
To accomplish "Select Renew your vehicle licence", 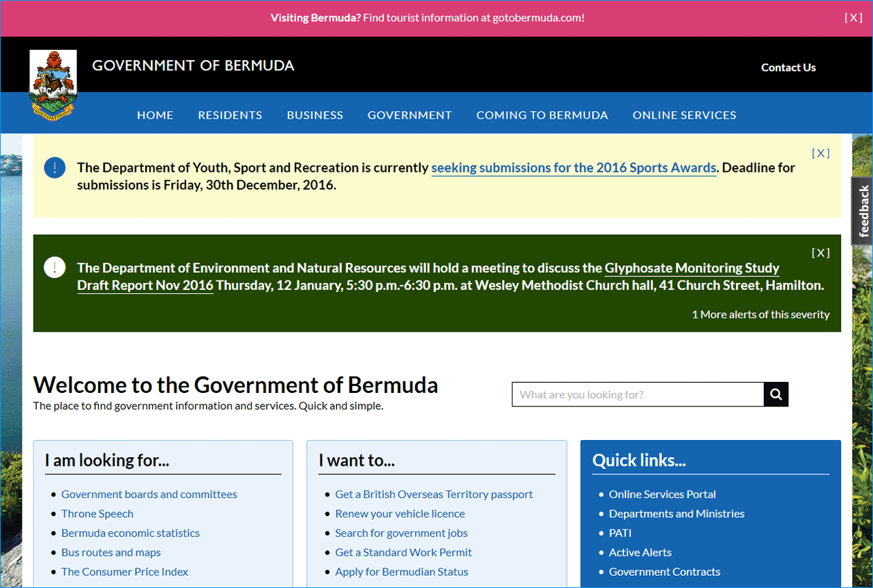I will [x=400, y=514].
